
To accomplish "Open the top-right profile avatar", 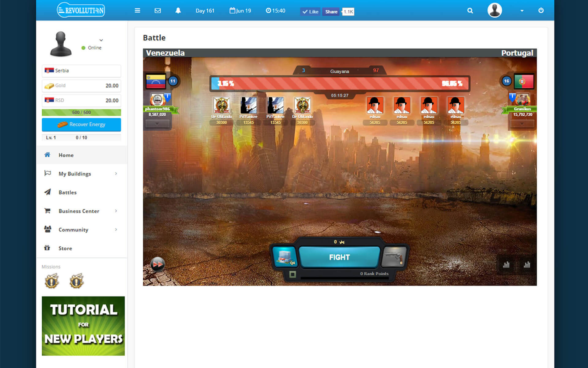I will (495, 10).
